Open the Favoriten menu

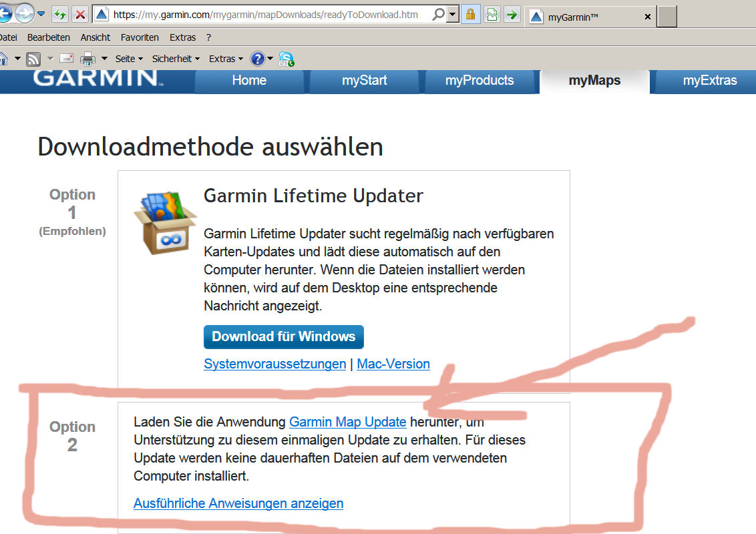tap(140, 37)
